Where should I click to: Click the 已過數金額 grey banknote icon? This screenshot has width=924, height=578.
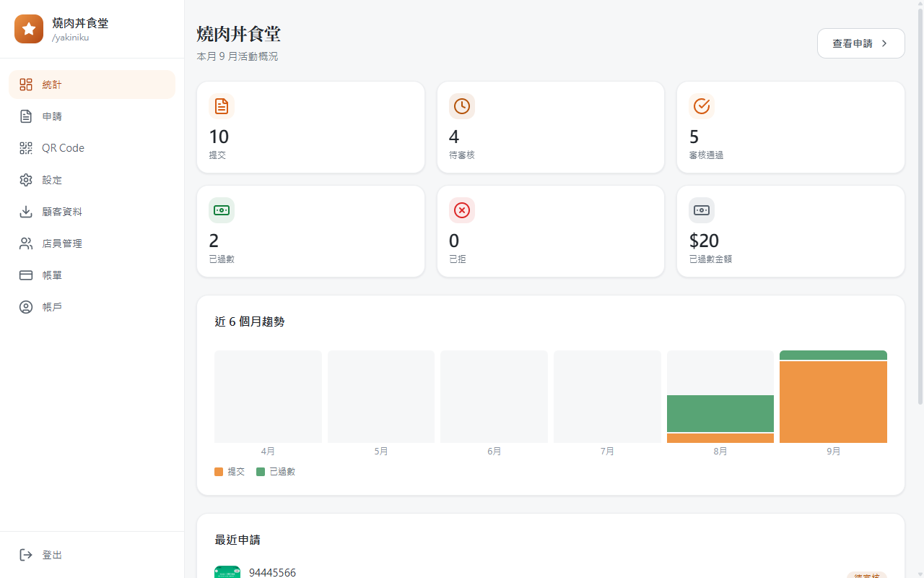(x=702, y=210)
